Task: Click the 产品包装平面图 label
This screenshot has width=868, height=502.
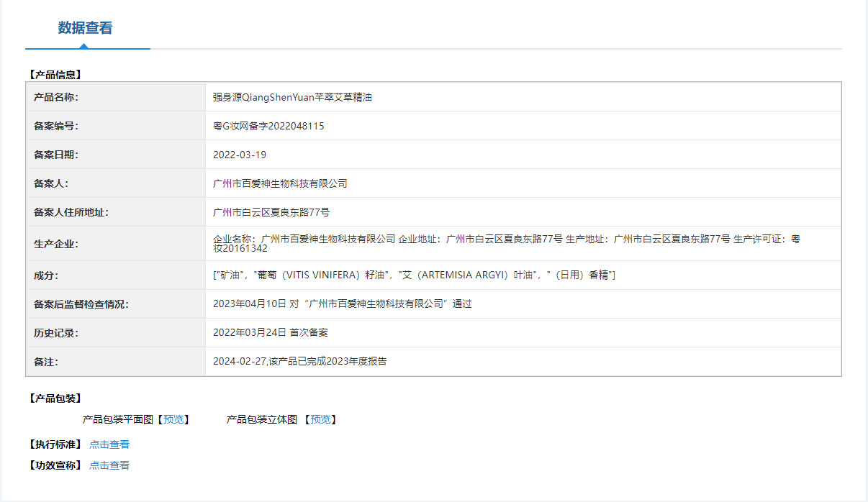Action: (118, 419)
